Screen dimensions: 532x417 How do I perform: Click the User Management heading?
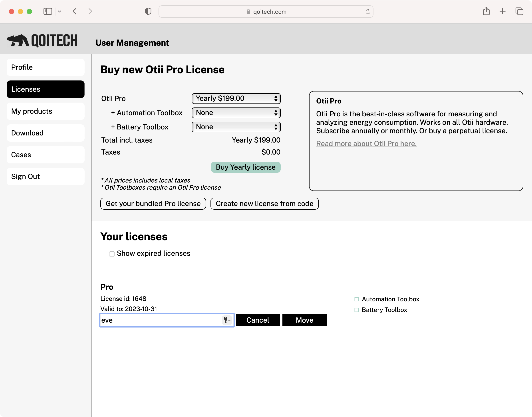[x=132, y=43]
